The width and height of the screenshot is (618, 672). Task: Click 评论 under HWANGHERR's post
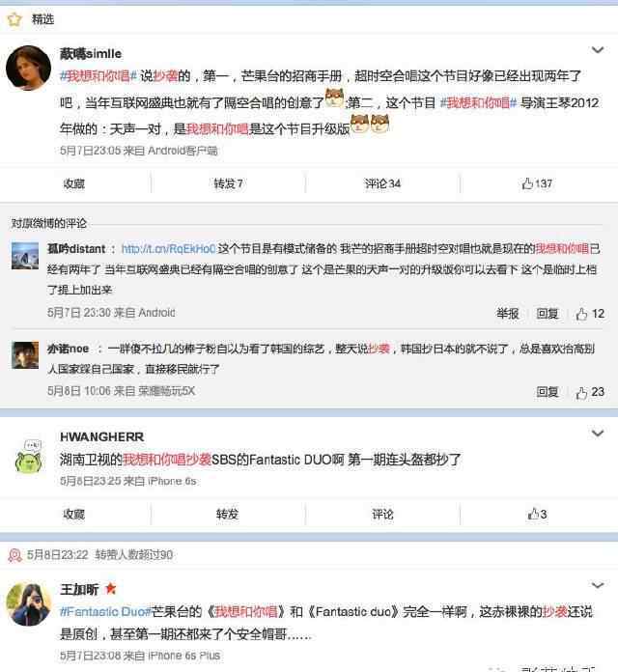[382, 514]
